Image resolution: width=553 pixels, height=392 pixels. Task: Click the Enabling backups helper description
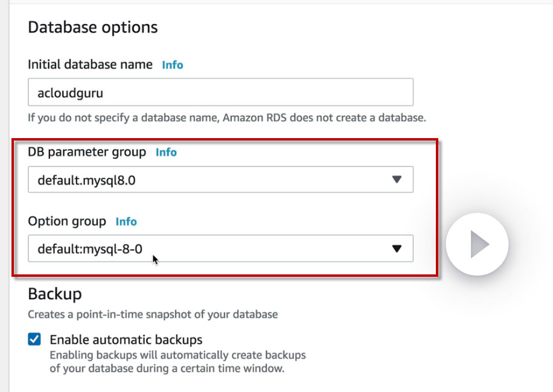tap(177, 361)
